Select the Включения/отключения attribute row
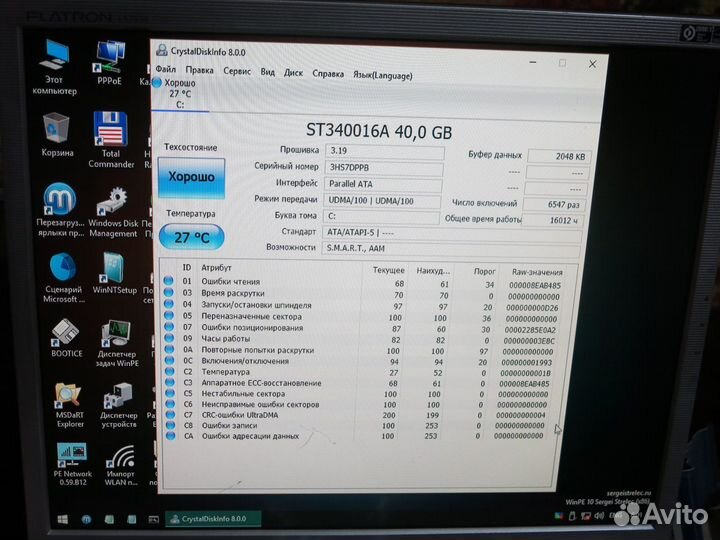 (x=360, y=361)
